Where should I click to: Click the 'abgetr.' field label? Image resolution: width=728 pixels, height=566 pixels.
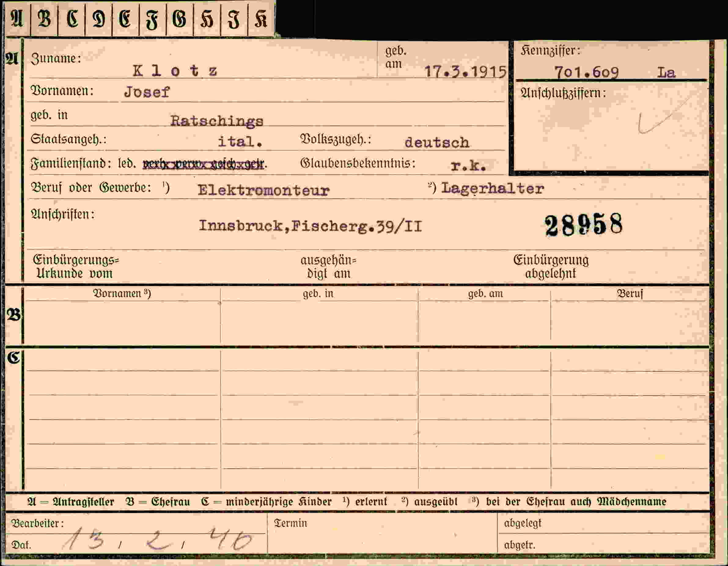519,545
